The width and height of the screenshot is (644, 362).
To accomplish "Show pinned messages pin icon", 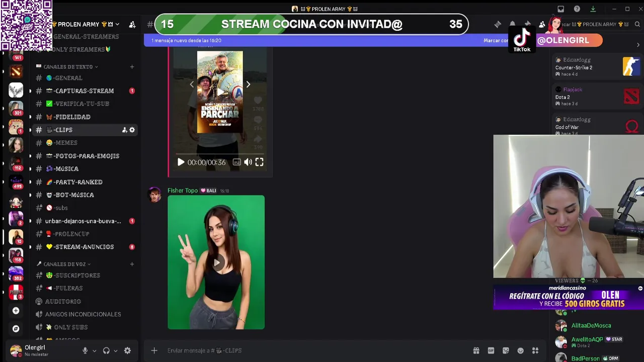I will [527, 24].
